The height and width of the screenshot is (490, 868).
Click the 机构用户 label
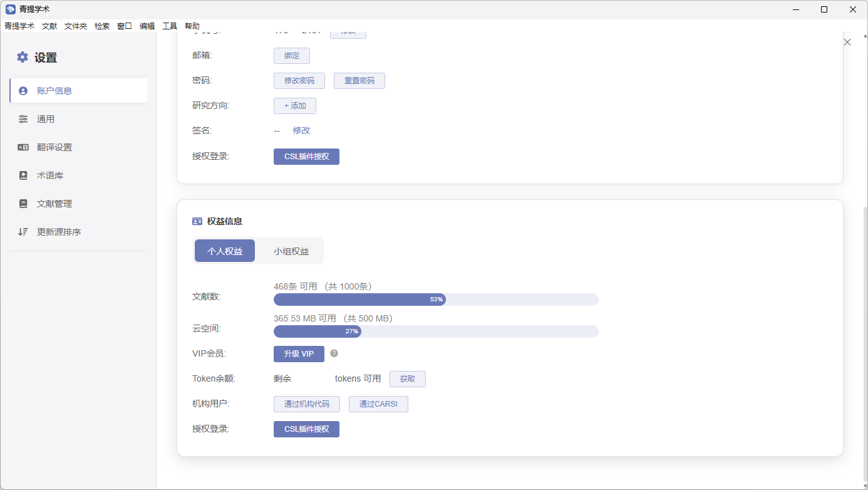tap(211, 404)
